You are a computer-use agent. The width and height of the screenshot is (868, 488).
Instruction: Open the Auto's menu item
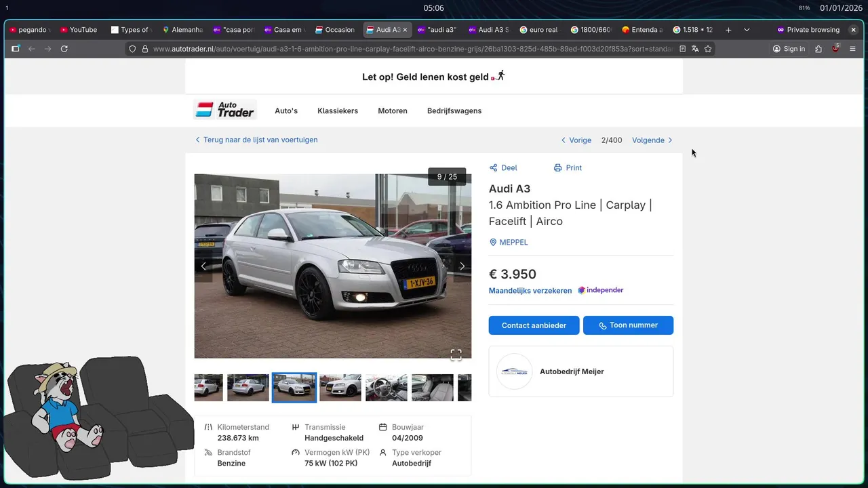pos(286,110)
